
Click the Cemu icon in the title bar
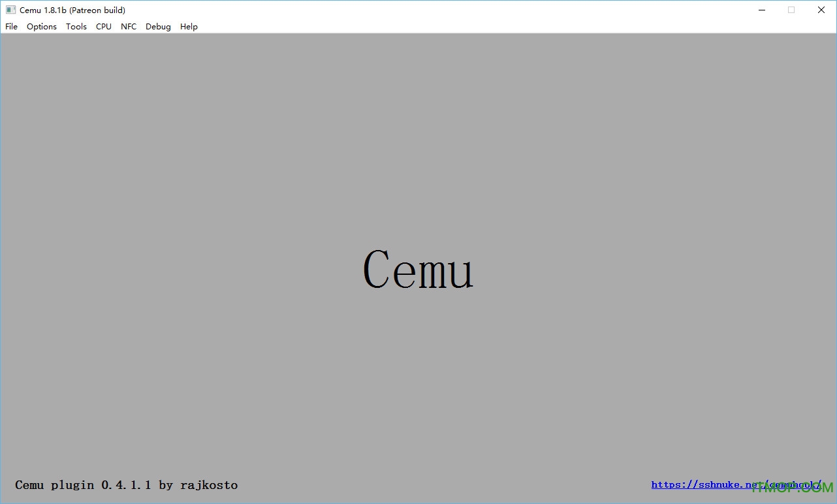pyautogui.click(x=10, y=10)
